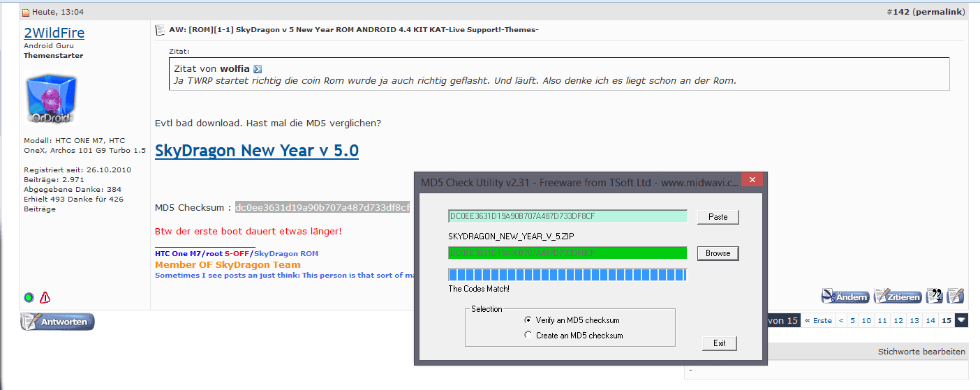Click the quick reply pencil icon

956,297
